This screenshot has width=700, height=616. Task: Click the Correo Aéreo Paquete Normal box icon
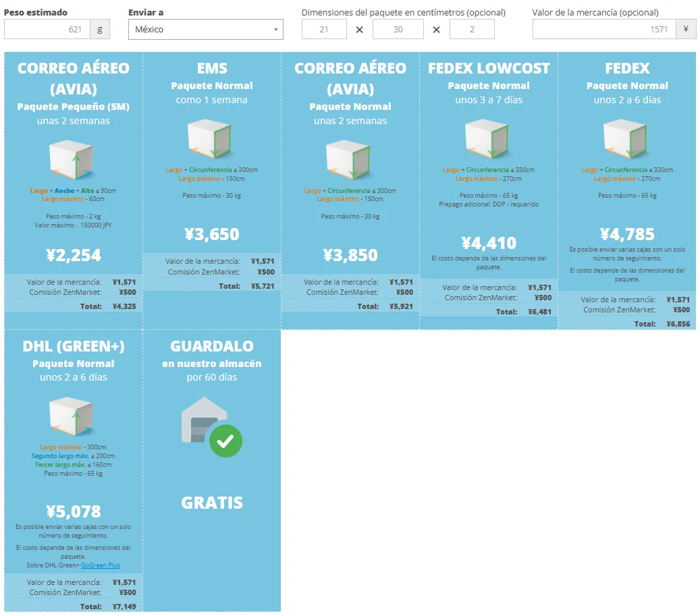[x=348, y=159]
